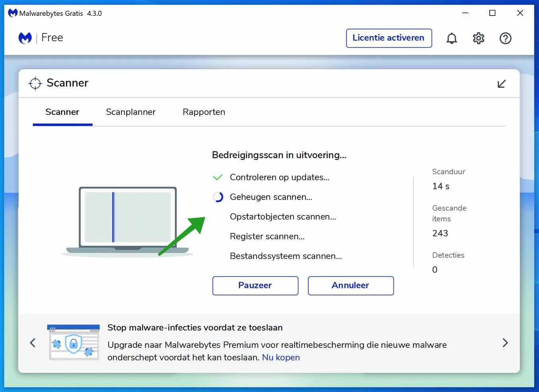Open settings via the gear icon

479,38
